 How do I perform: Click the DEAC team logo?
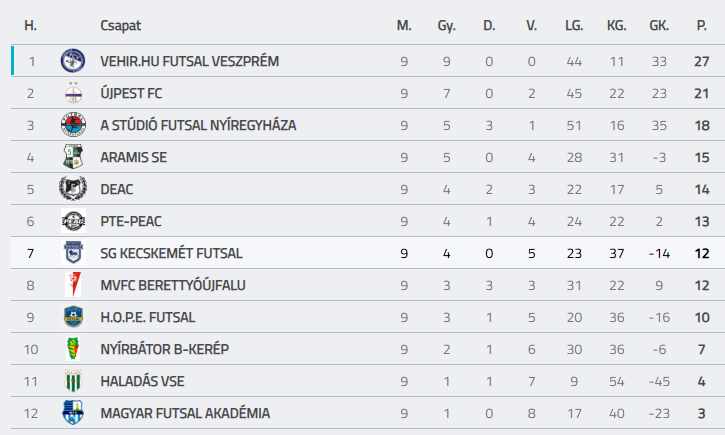coord(73,189)
